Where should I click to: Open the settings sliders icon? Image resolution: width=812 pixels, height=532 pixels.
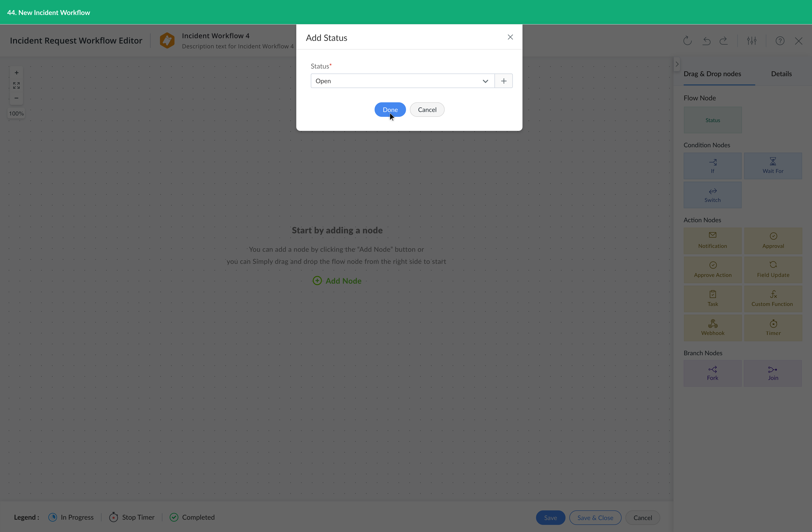coord(752,41)
